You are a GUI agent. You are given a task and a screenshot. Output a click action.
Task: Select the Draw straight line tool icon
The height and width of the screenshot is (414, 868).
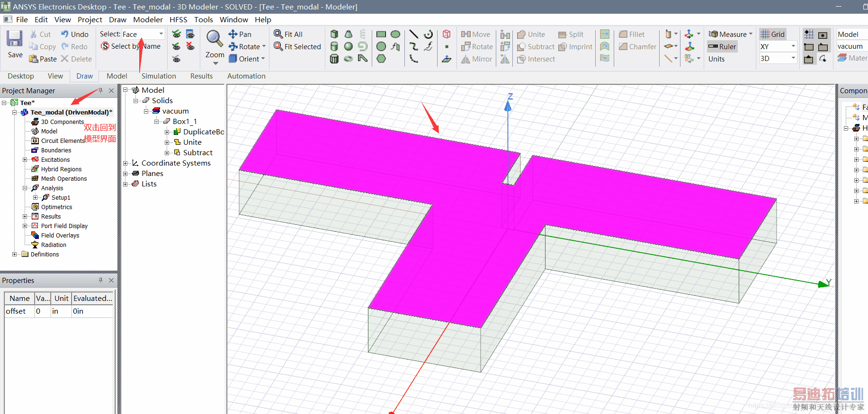click(414, 34)
